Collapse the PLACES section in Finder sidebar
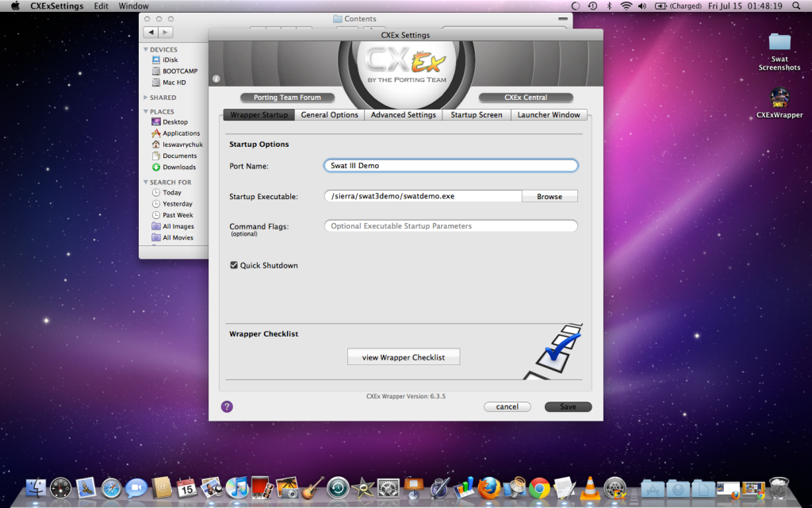The image size is (812, 508). point(146,111)
